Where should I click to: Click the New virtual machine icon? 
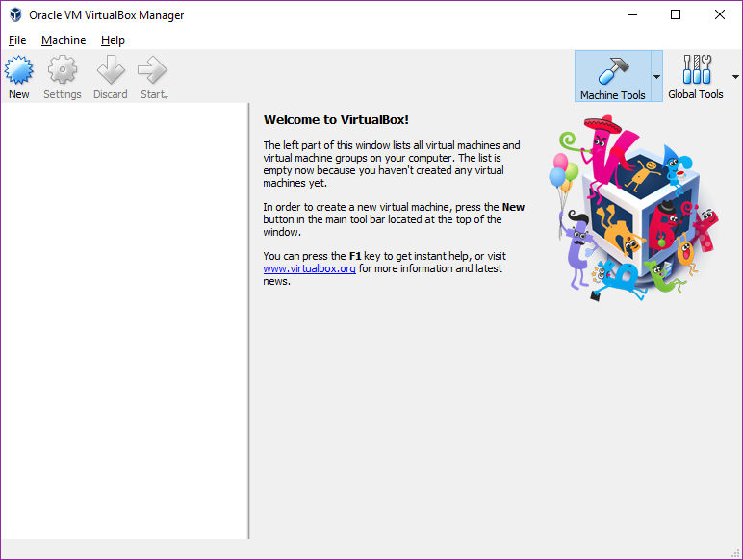(x=19, y=69)
